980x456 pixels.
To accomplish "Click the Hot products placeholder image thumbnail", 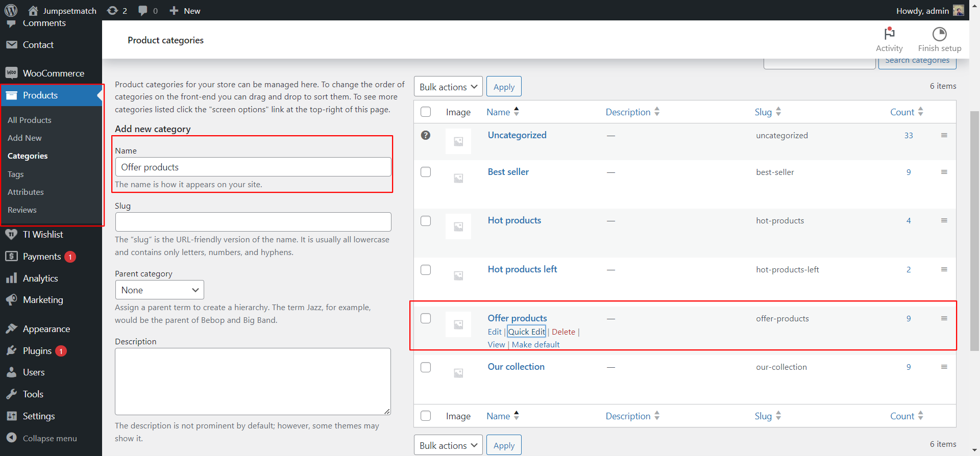I will 458,227.
